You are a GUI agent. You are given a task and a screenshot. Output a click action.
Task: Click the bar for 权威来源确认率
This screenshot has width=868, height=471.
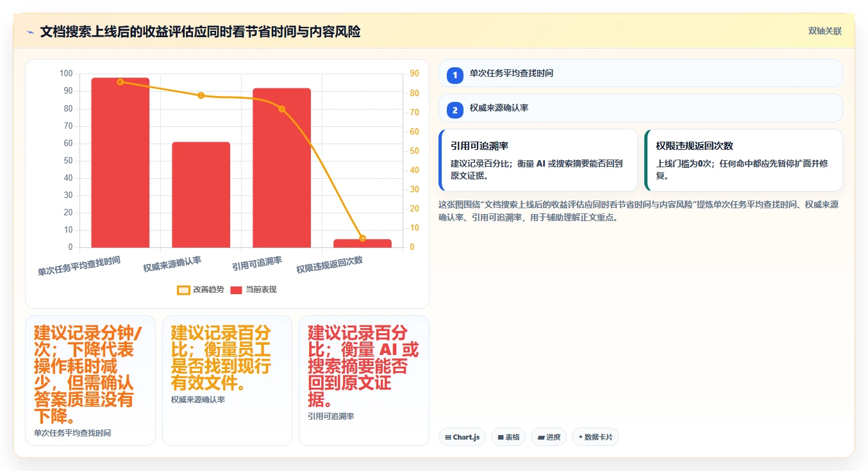(201, 194)
